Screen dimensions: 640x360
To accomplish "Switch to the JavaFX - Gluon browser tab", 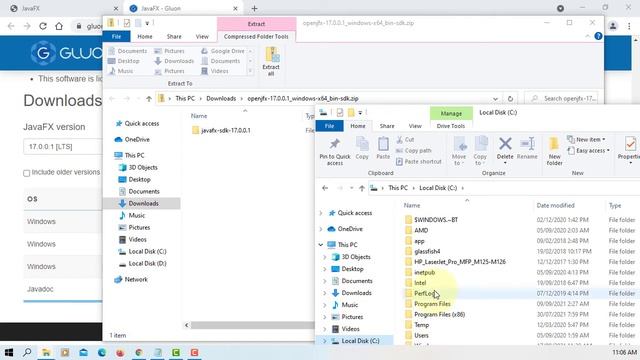I will point(184,8).
